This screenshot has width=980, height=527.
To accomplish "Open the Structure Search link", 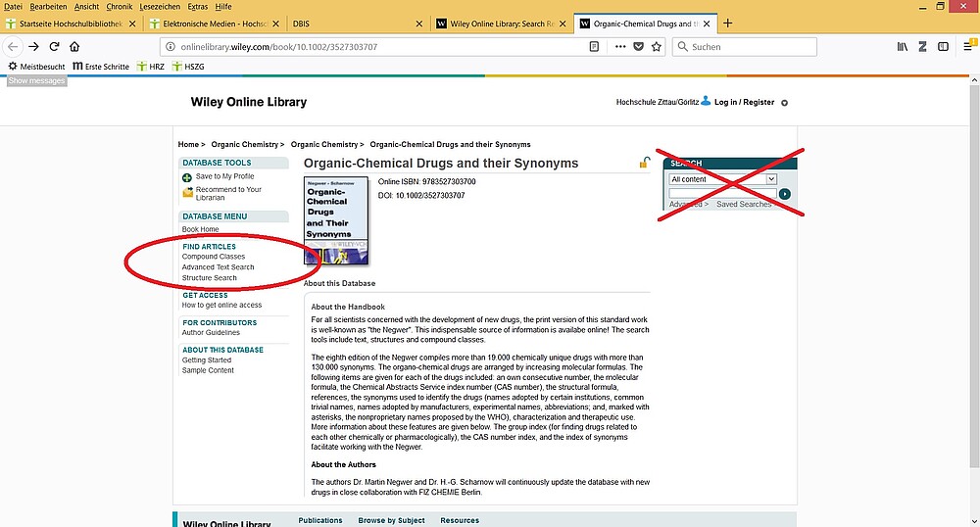I will pyautogui.click(x=209, y=278).
